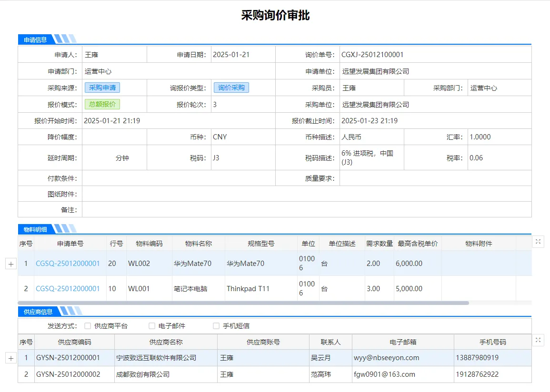Click the 物料附件 column header
This screenshot has height=392, width=550.
click(479, 244)
